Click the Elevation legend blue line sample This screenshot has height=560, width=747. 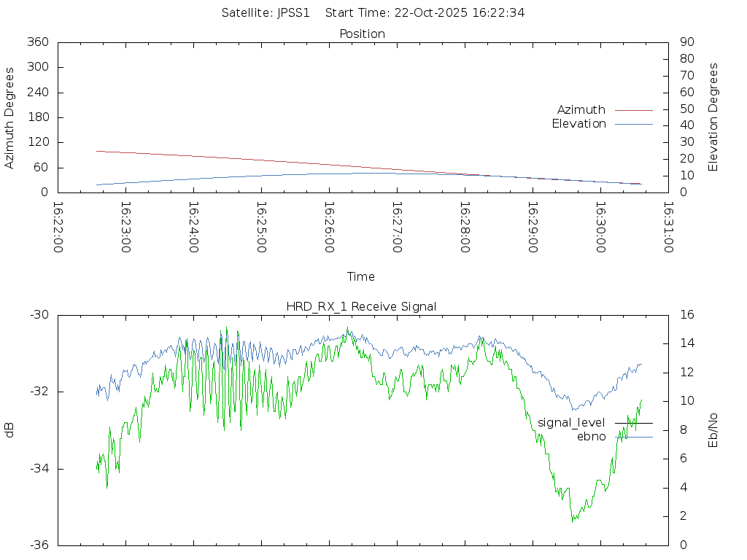(x=633, y=124)
